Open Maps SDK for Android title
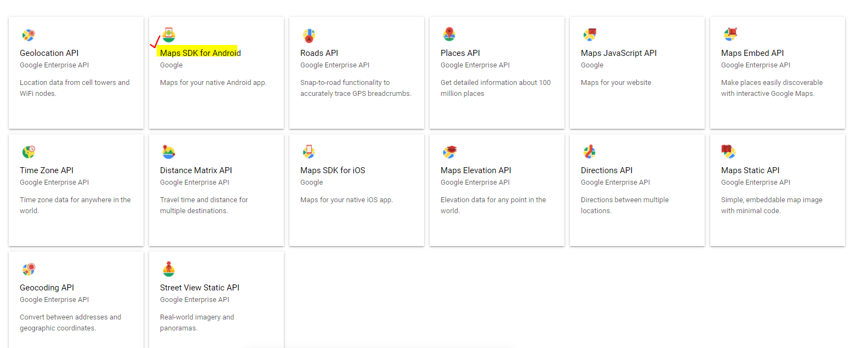Image resolution: width=868 pixels, height=348 pixels. (201, 53)
